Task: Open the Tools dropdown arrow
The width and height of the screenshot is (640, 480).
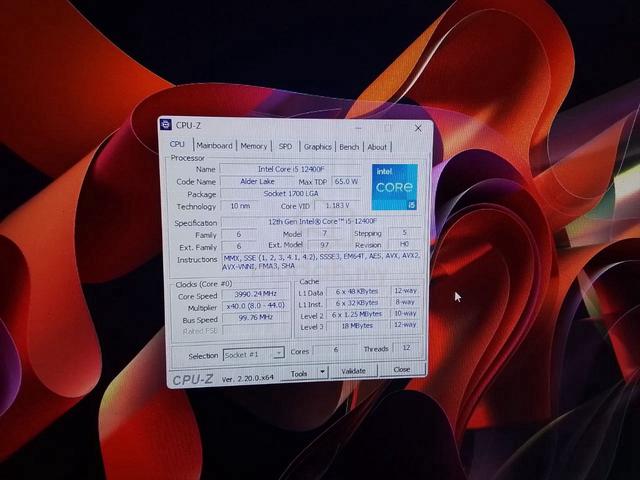Action: click(322, 372)
